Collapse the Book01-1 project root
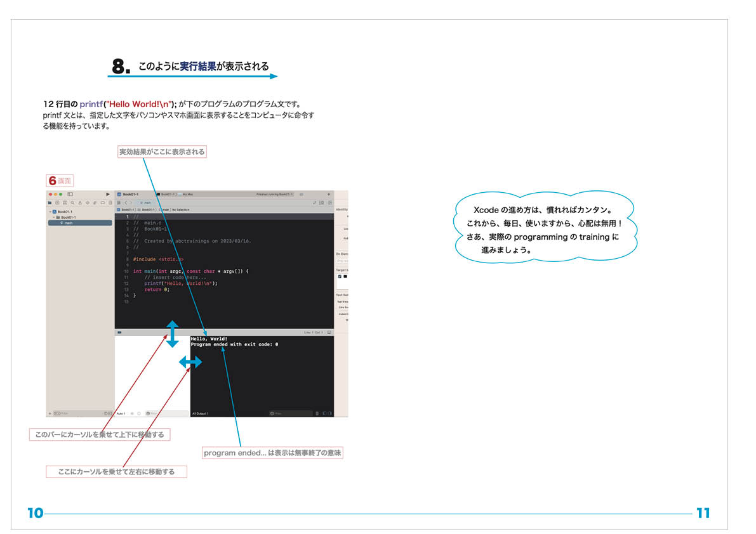The height and width of the screenshot is (534, 756). [x=50, y=212]
